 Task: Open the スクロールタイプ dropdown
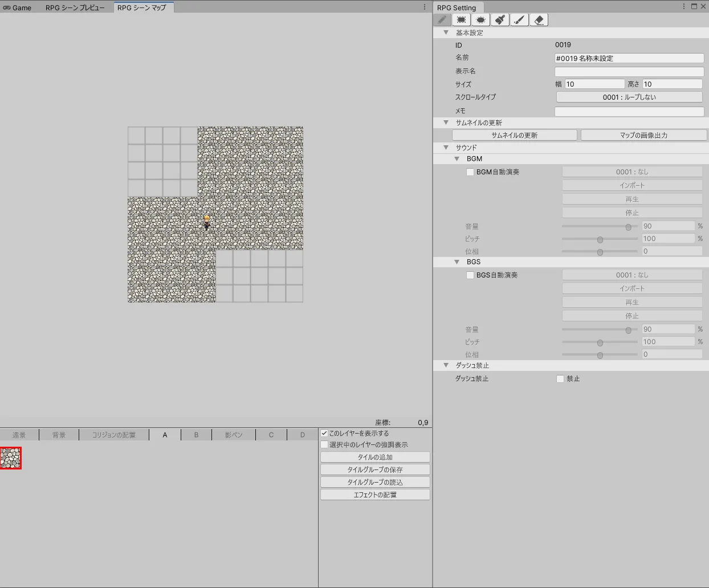pyautogui.click(x=629, y=97)
